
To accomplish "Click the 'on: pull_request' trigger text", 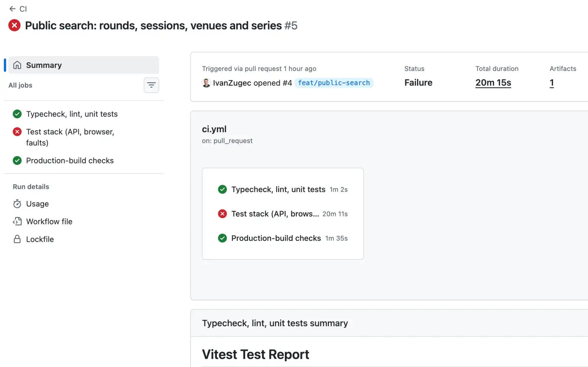I will point(227,141).
